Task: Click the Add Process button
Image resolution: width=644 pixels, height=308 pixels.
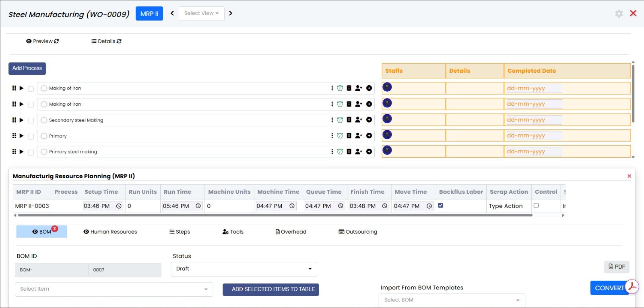Action: (27, 68)
